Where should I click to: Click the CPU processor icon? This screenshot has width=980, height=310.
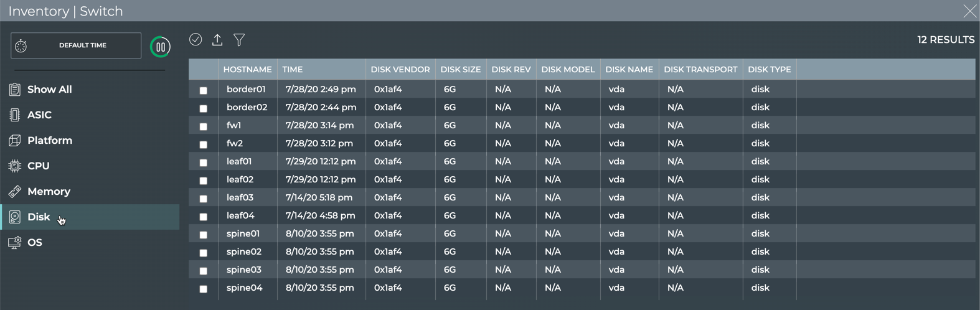(15, 166)
